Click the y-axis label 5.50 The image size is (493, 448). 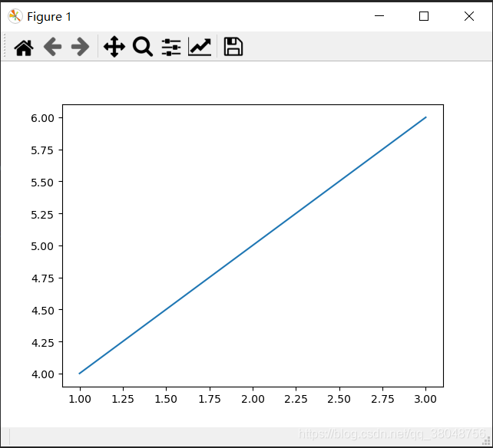point(42,183)
